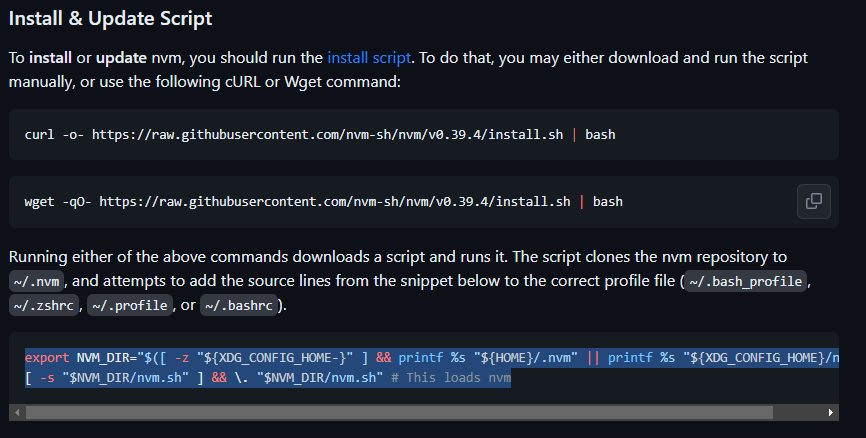
Task: Click the Install & Update Script heading
Action: [x=110, y=19]
